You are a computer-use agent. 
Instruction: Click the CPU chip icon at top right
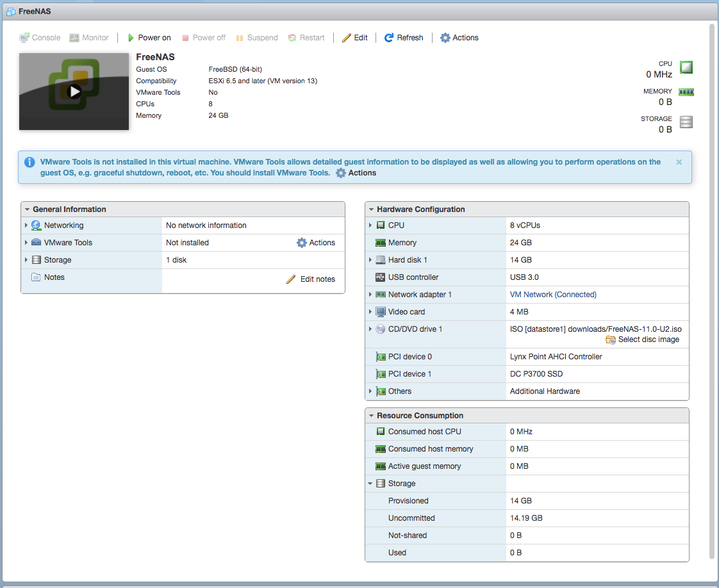tap(686, 67)
